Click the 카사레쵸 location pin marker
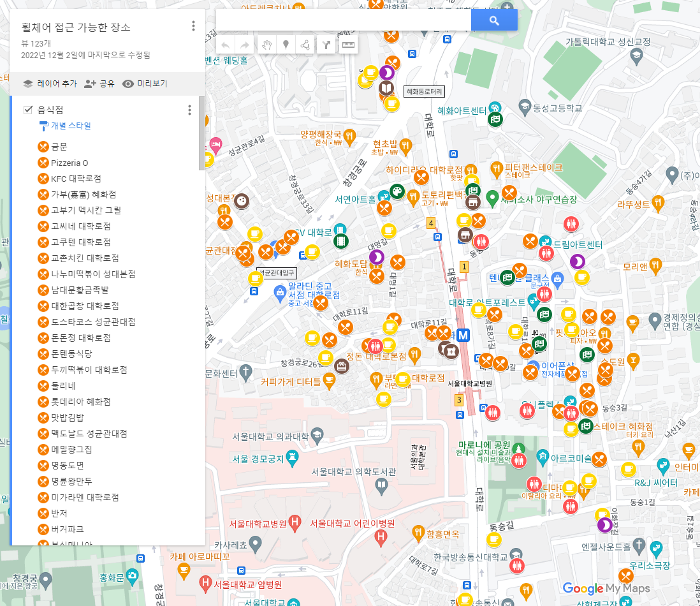Image resolution: width=700 pixels, height=606 pixels. coord(256,545)
